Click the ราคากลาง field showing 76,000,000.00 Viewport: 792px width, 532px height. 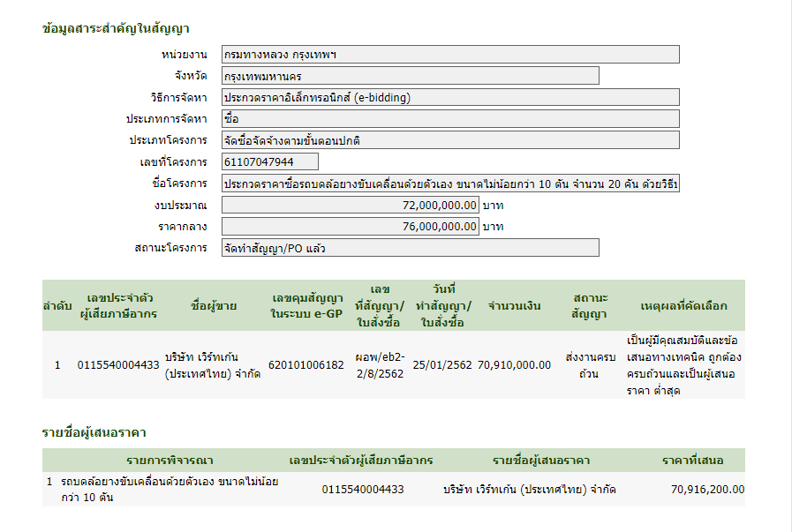350,227
